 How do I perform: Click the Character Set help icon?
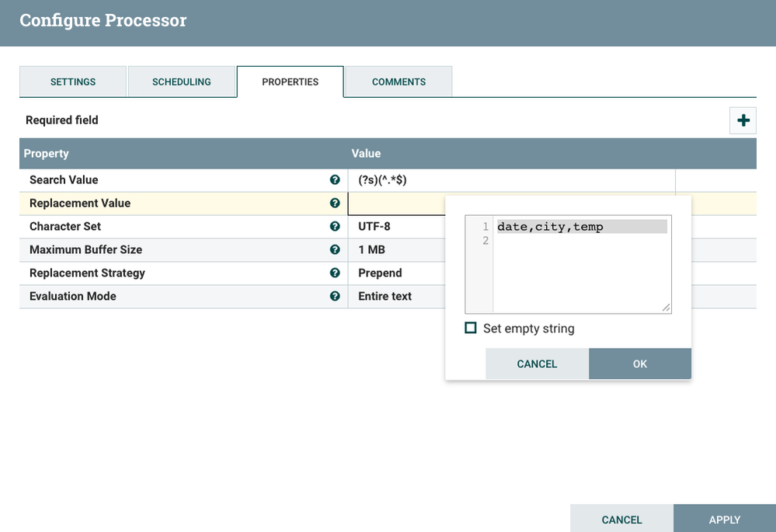coord(335,226)
